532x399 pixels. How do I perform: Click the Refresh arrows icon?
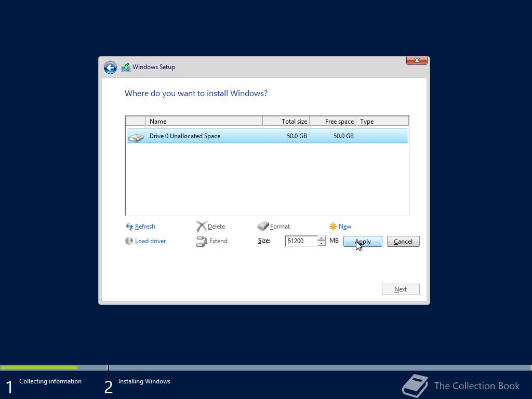coord(129,227)
